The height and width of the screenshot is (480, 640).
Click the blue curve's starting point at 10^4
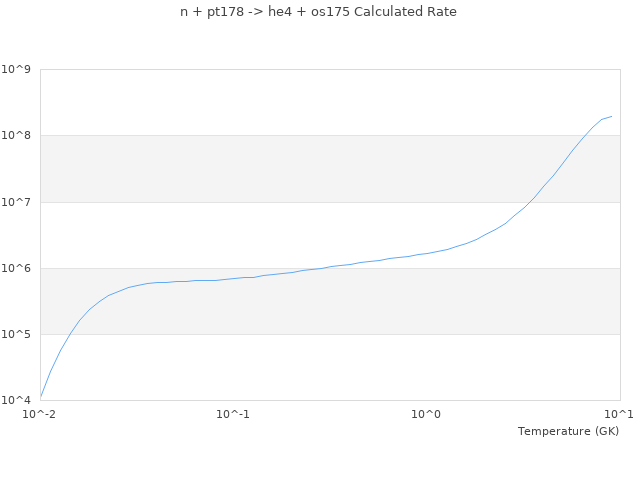pyautogui.click(x=41, y=396)
